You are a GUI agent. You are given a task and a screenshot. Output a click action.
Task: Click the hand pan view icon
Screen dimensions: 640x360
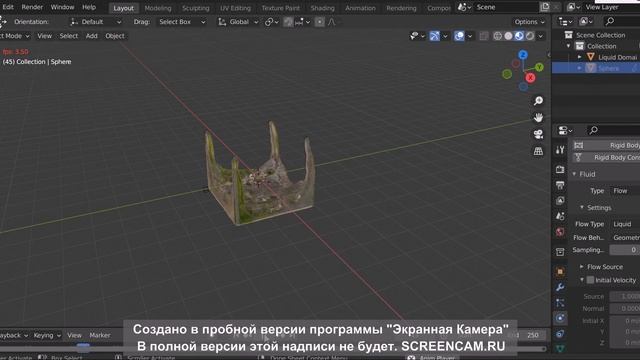pos(538,118)
